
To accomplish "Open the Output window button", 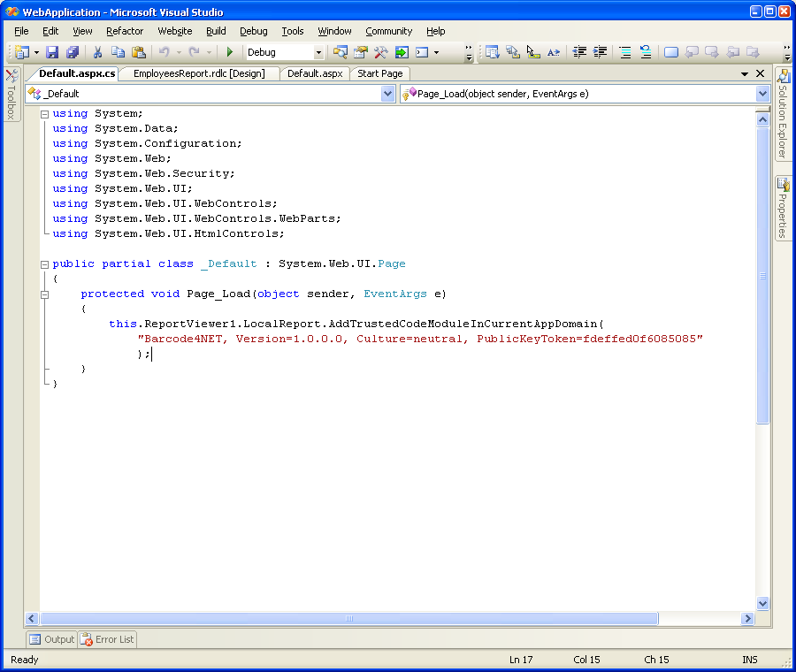I will point(51,639).
